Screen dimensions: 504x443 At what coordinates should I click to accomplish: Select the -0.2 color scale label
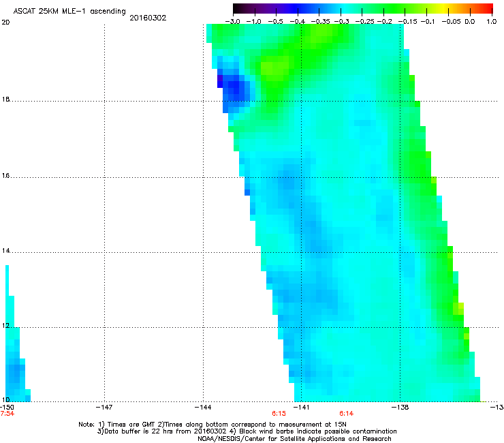click(384, 22)
